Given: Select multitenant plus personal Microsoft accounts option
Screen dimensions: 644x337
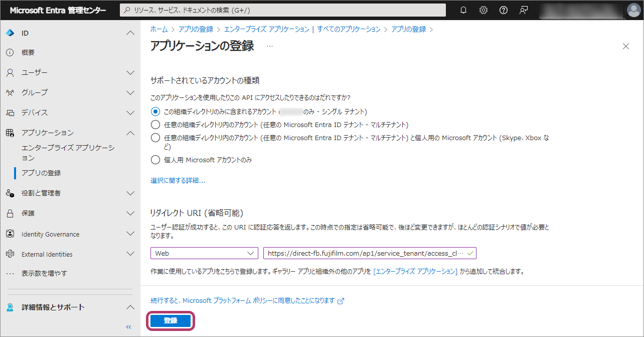Looking at the screenshot, I should pyautogui.click(x=155, y=138).
